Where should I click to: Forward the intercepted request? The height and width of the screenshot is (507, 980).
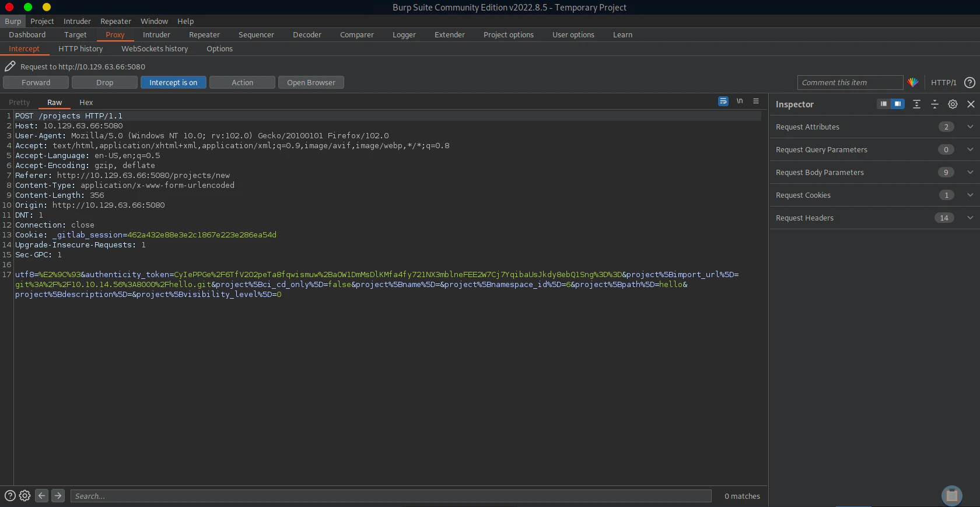pyautogui.click(x=36, y=82)
